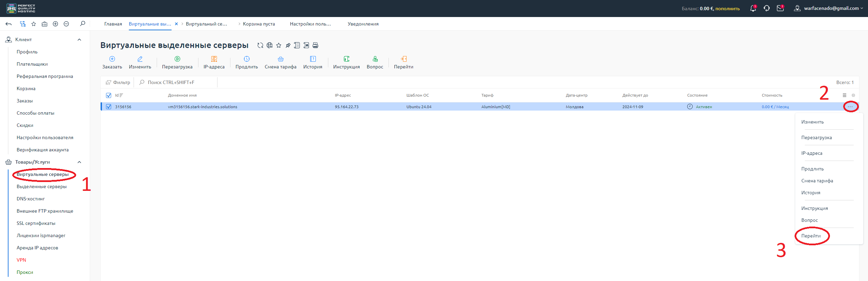Expand all menu sections plus icon
868x281 pixels.
tap(55, 24)
